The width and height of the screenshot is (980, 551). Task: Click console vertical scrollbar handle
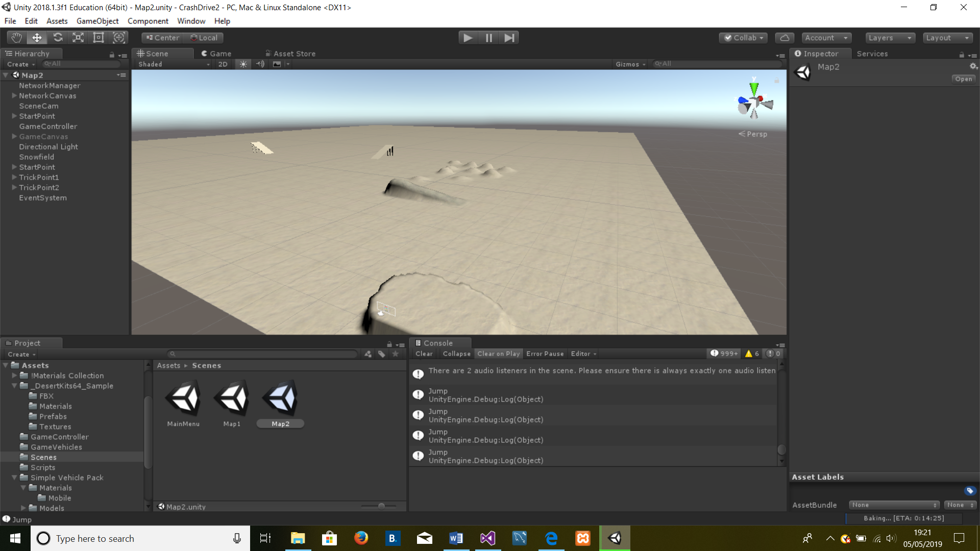[781, 449]
